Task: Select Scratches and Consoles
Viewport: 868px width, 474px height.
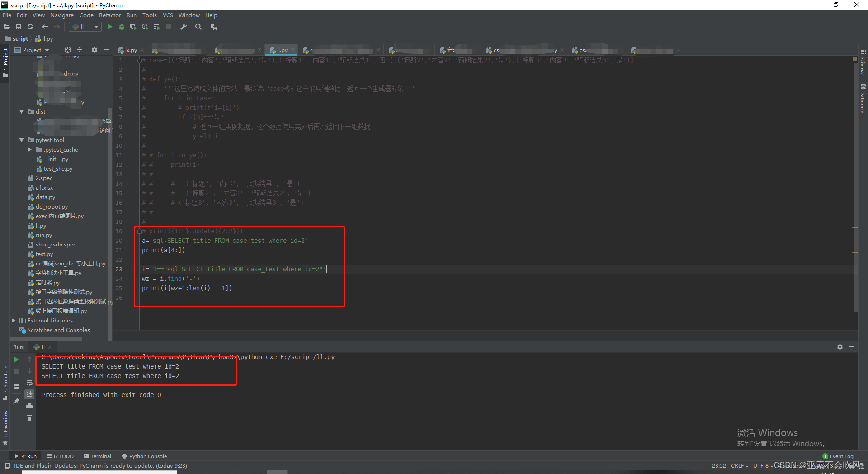Action: click(58, 330)
